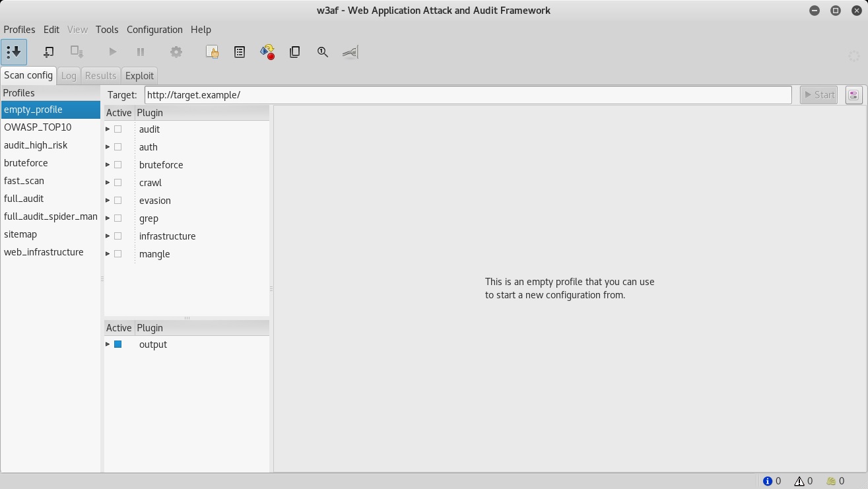Click the activity throbber at top right
The width and height of the screenshot is (868, 489).
pos(853,56)
